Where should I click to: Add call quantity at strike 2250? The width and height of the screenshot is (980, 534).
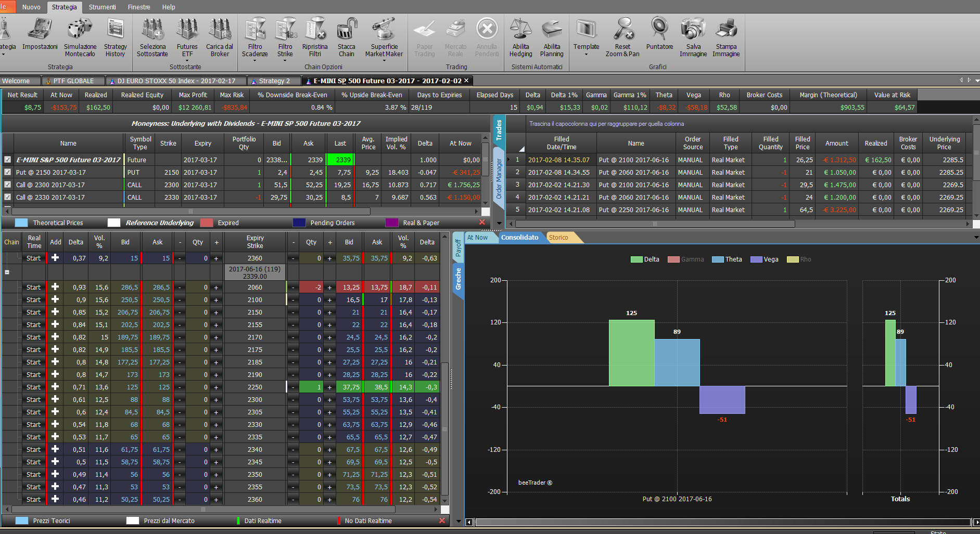pos(216,387)
